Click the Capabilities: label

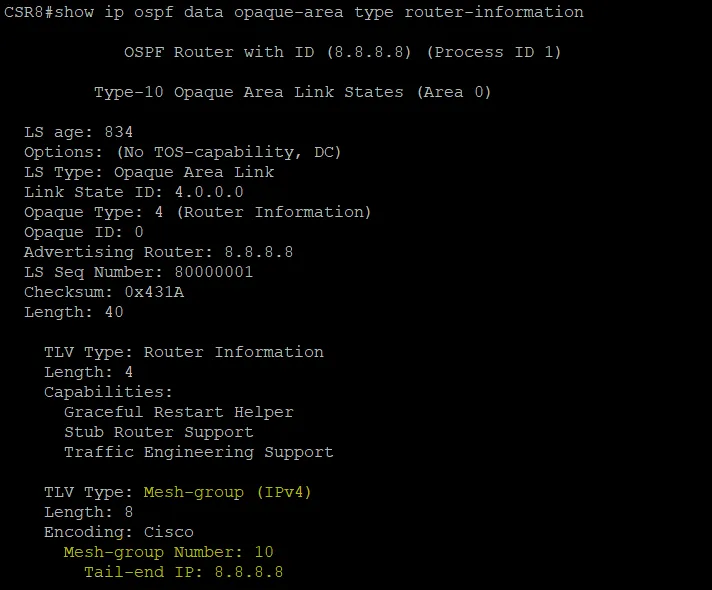(108, 392)
